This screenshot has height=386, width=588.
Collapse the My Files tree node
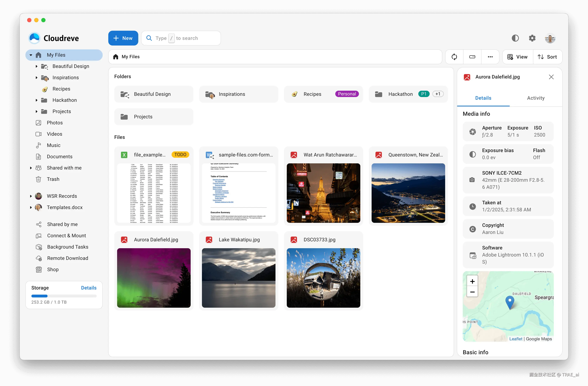(x=31, y=55)
